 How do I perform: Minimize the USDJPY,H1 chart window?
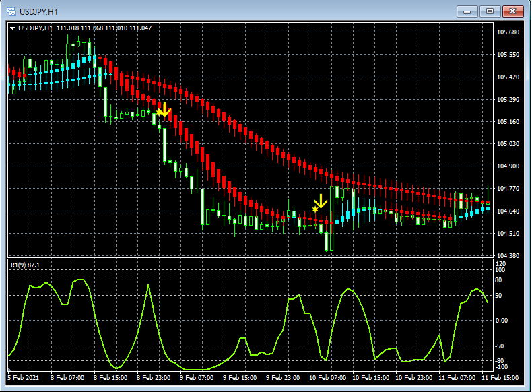(x=467, y=11)
